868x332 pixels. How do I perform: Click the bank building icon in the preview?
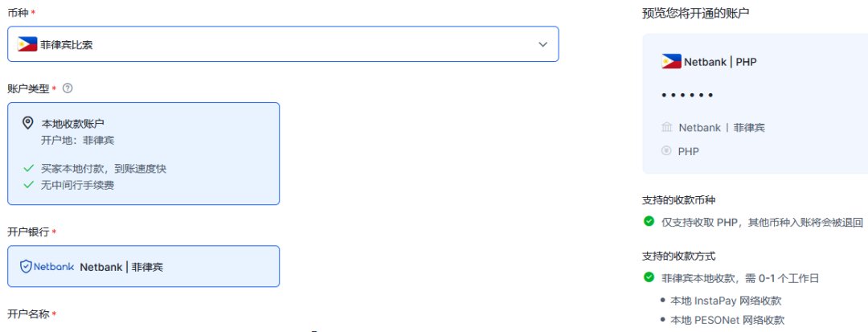[666, 128]
